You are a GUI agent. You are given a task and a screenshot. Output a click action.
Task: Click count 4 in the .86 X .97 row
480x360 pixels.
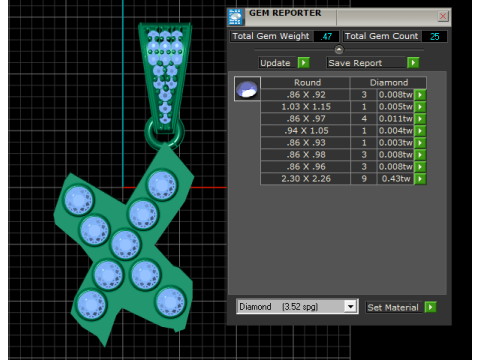364,119
